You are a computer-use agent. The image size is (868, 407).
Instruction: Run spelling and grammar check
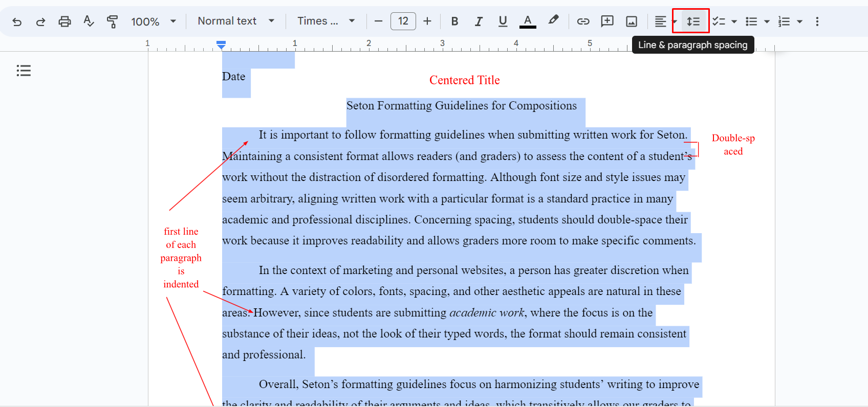[x=89, y=21]
